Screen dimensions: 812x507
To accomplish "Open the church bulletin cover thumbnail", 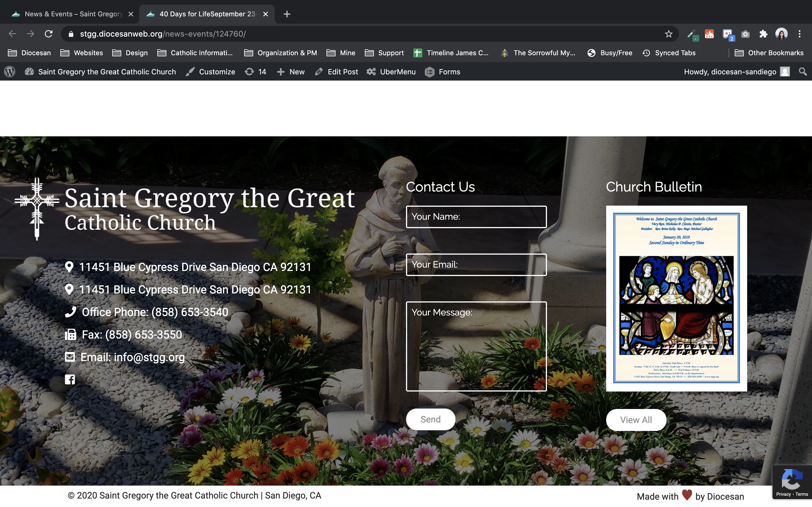I will (676, 298).
